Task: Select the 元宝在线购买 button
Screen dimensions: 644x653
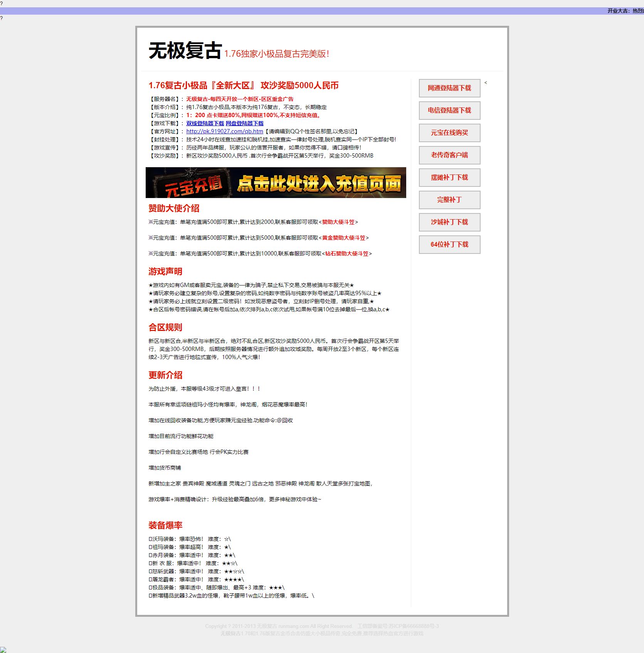Action: pos(449,133)
